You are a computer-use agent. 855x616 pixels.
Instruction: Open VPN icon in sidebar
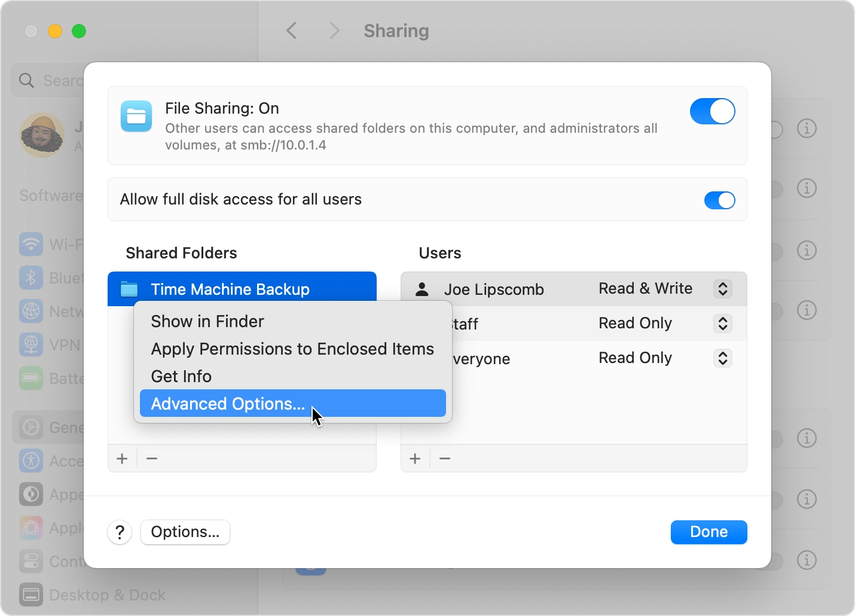(31, 344)
